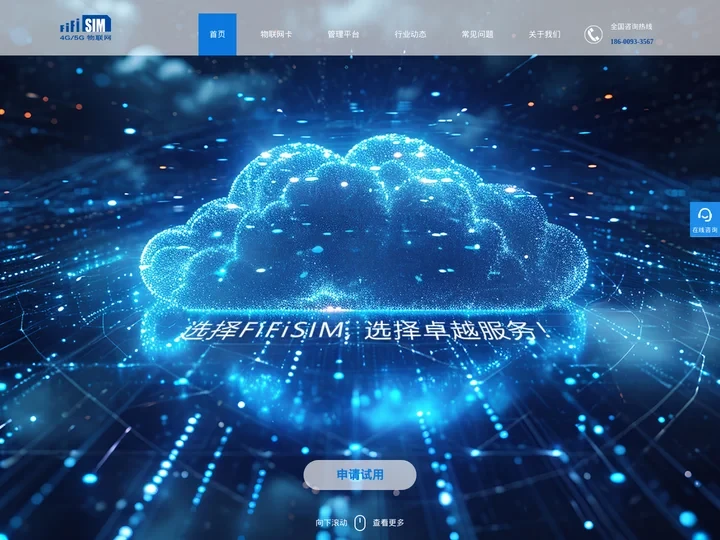Open the 首页 home tab
720x540 pixels.
tap(217, 34)
